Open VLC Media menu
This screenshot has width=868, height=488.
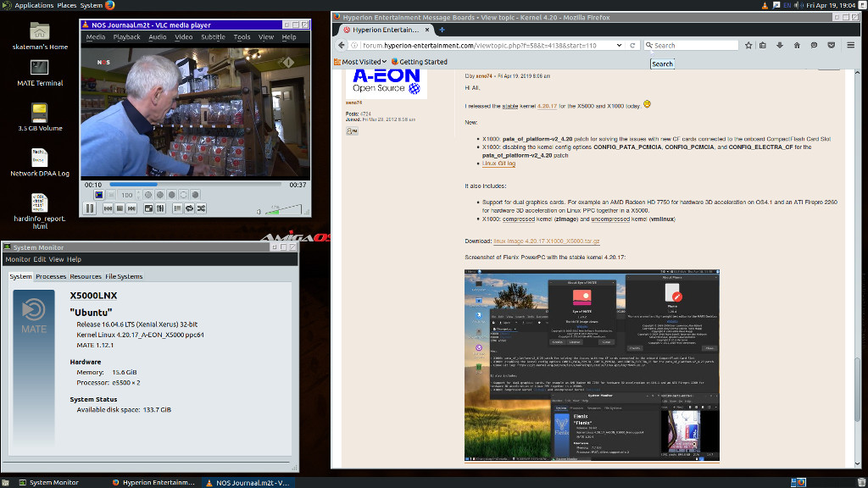96,37
